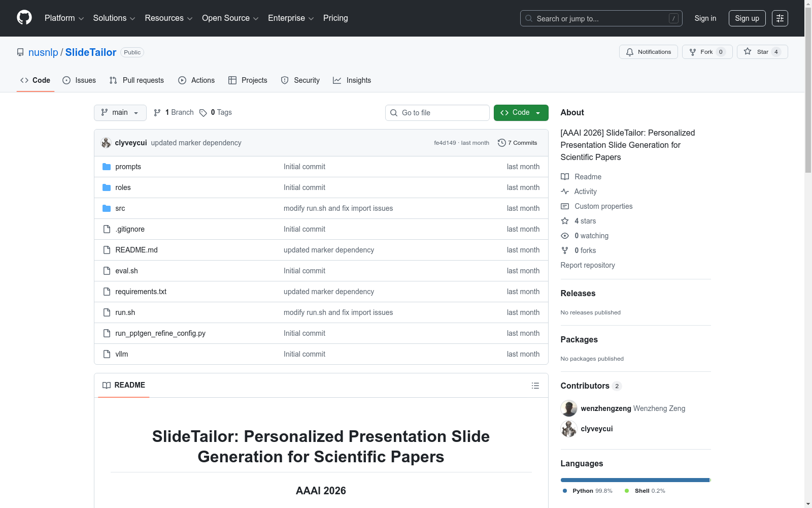Screen dimensions: 812x508
Task: Switch to the Pull requests tab
Action: tap(137, 80)
